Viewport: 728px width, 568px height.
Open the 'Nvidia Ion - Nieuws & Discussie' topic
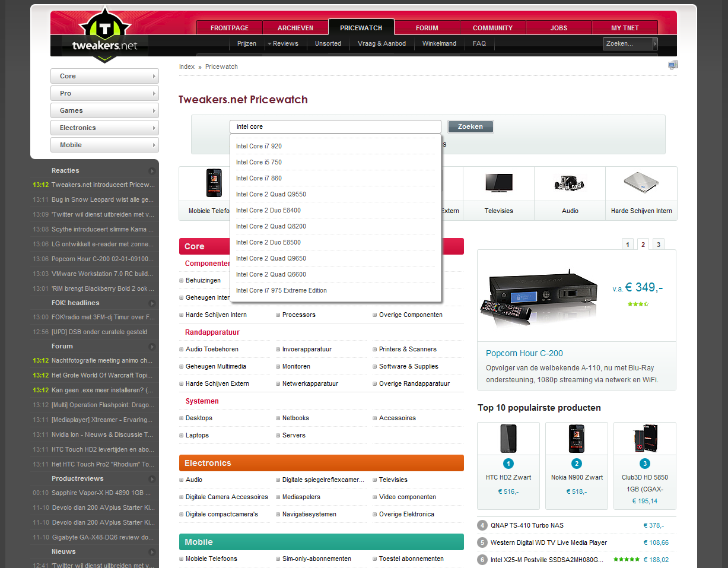[x=103, y=434]
